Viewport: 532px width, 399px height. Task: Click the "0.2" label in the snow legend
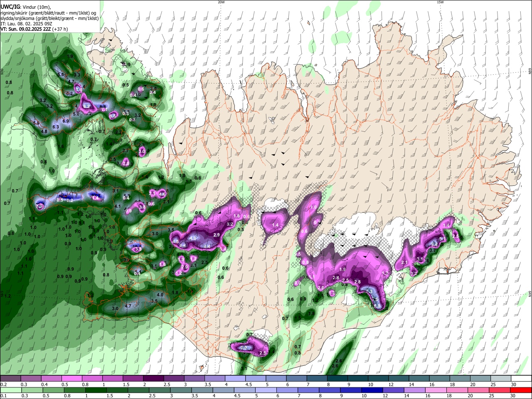(4, 384)
